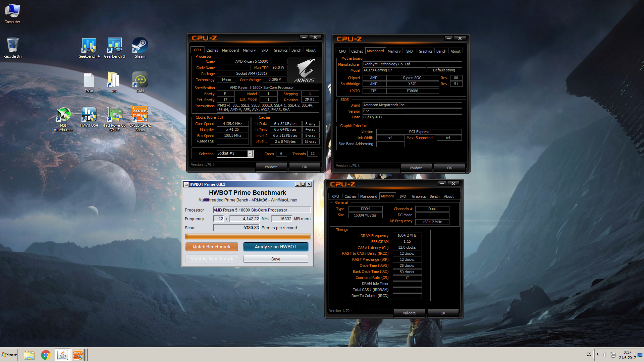Open Caches tab in Mainboard window
Image resolution: width=644 pixels, height=362 pixels.
tap(357, 51)
